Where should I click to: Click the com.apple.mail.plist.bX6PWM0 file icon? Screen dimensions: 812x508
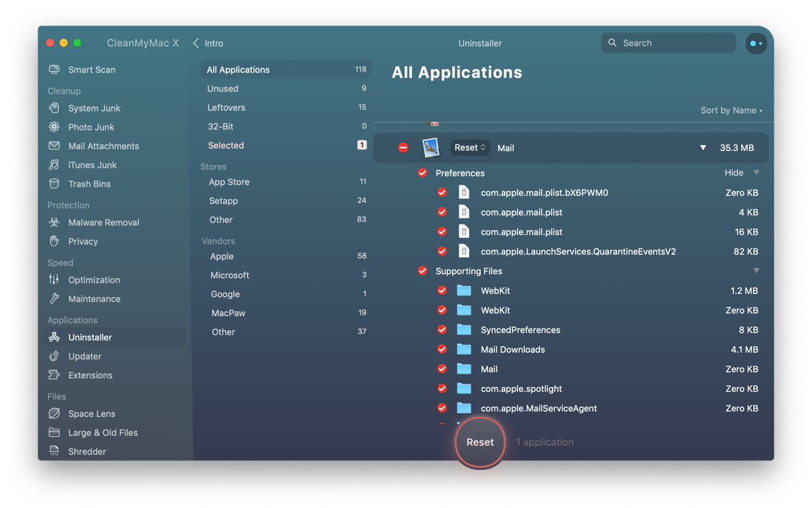[x=464, y=193]
